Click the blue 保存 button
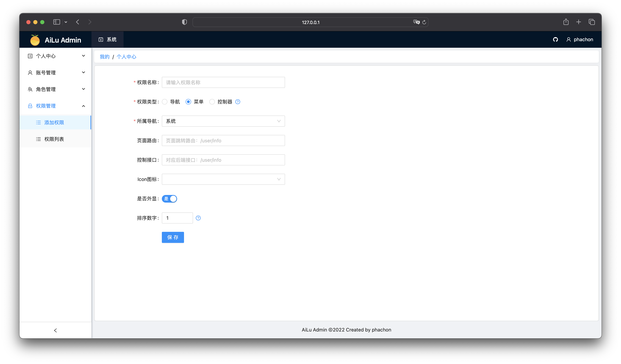The width and height of the screenshot is (621, 364). tap(173, 238)
